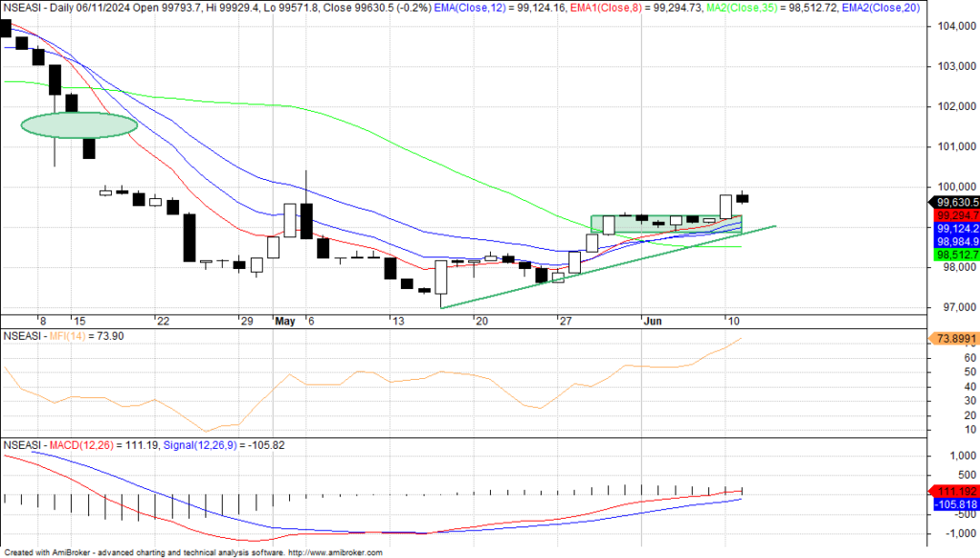Click the Jun label on date axis

[654, 321]
